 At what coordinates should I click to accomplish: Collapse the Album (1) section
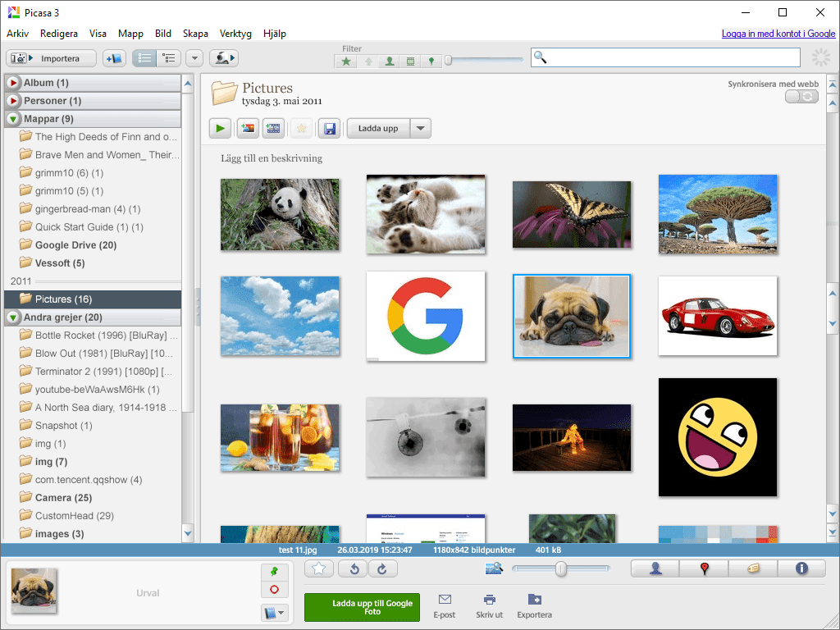click(13, 83)
